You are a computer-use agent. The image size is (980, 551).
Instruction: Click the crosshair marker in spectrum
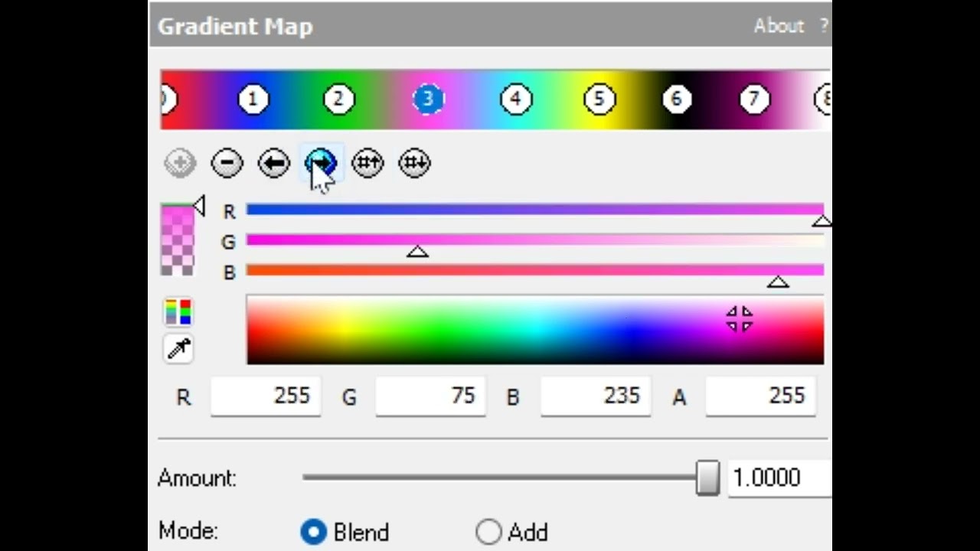pos(740,319)
